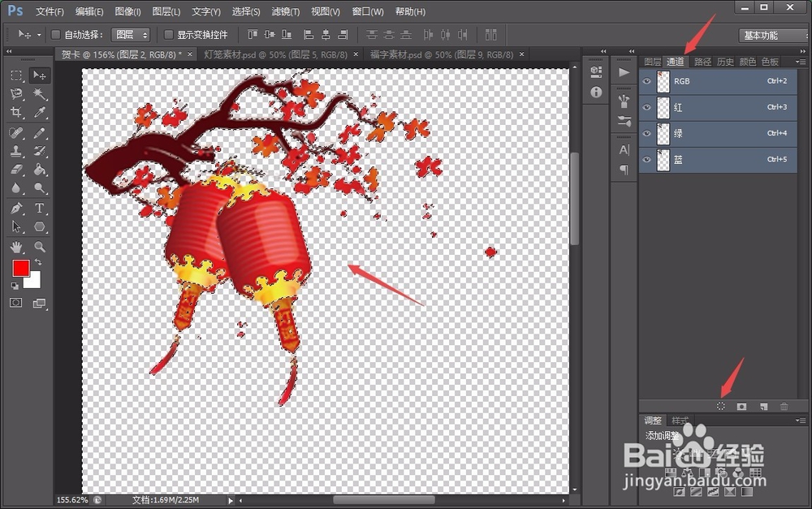Screen dimensions: 812x509
Task: Swap foreground and background colors
Action: pyautogui.click(x=37, y=262)
